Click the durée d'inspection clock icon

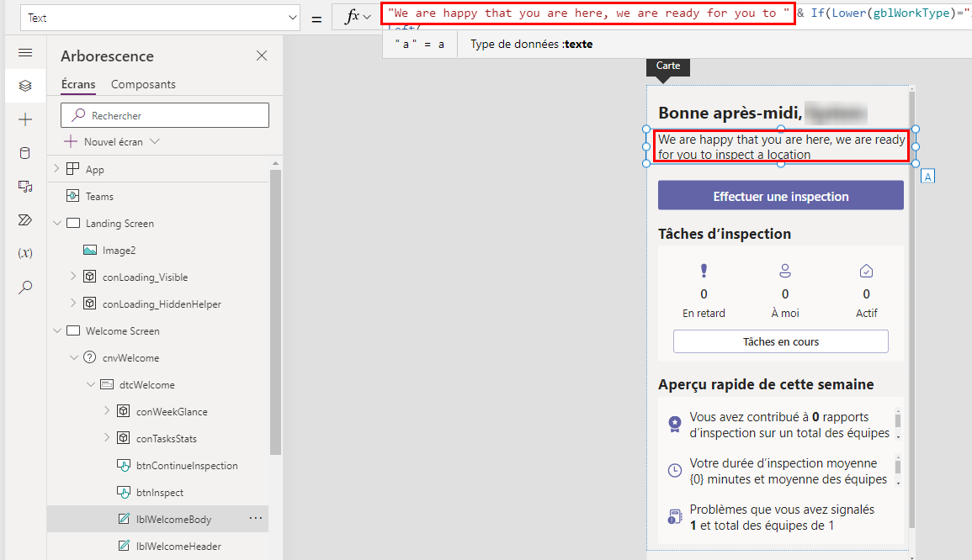tap(674, 470)
